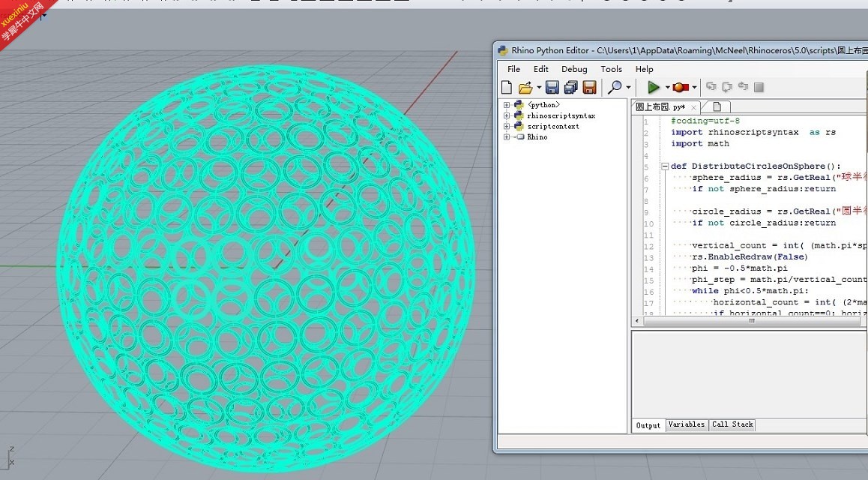Create a new script file
The height and width of the screenshot is (480, 868).
[x=507, y=87]
